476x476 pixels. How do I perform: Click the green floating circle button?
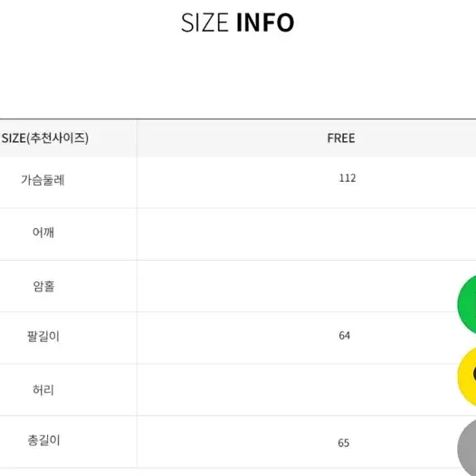point(468,304)
